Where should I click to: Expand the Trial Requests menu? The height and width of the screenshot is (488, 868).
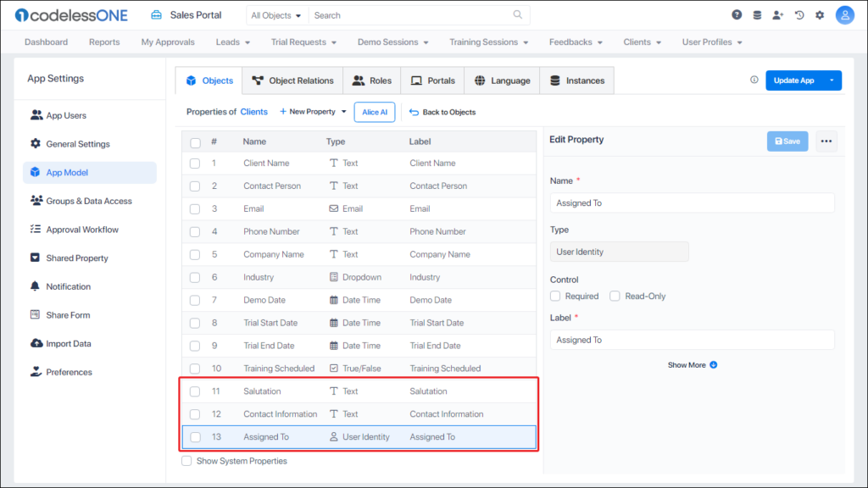[303, 42]
